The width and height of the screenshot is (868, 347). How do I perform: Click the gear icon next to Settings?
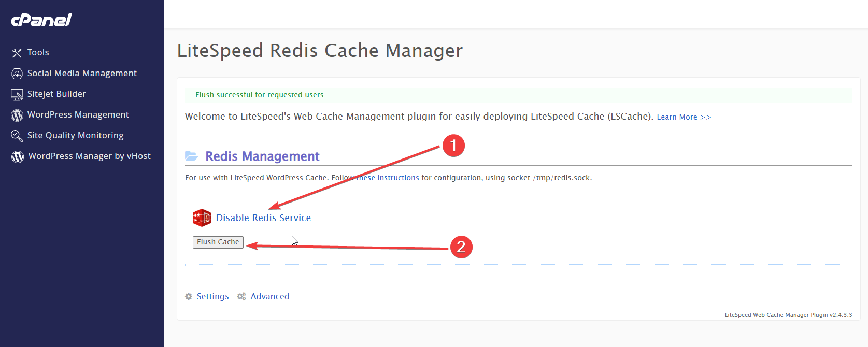(x=189, y=296)
